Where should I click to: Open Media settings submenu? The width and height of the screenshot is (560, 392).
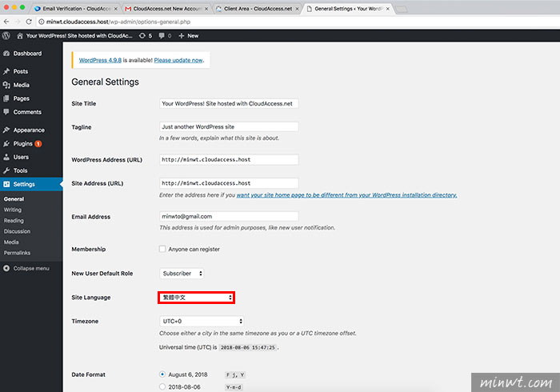coord(11,242)
